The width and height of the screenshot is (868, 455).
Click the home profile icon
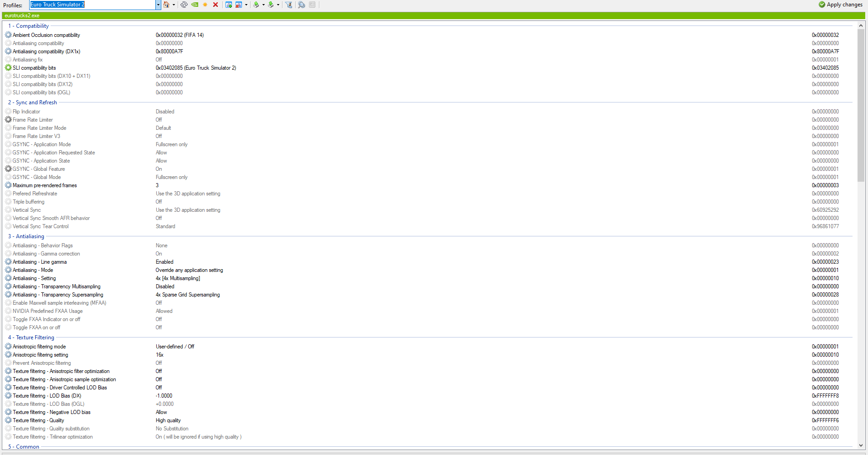[x=166, y=5]
